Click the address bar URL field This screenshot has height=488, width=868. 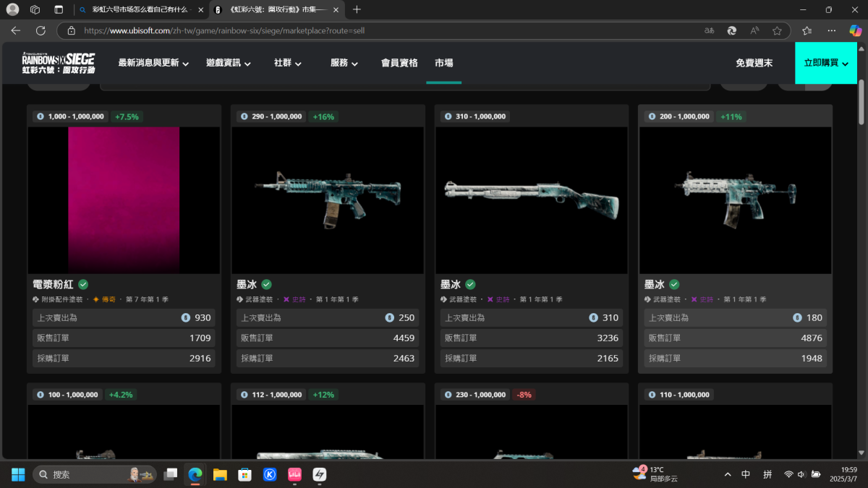coord(380,31)
